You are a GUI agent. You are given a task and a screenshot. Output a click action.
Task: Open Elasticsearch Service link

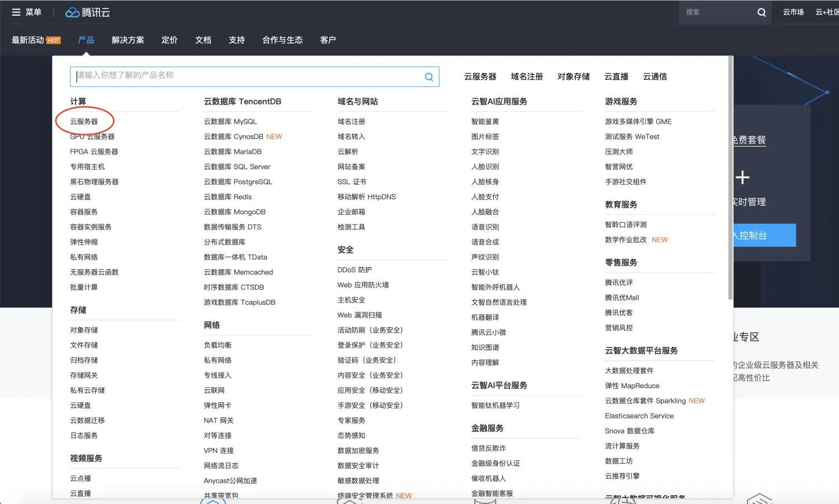click(x=639, y=416)
